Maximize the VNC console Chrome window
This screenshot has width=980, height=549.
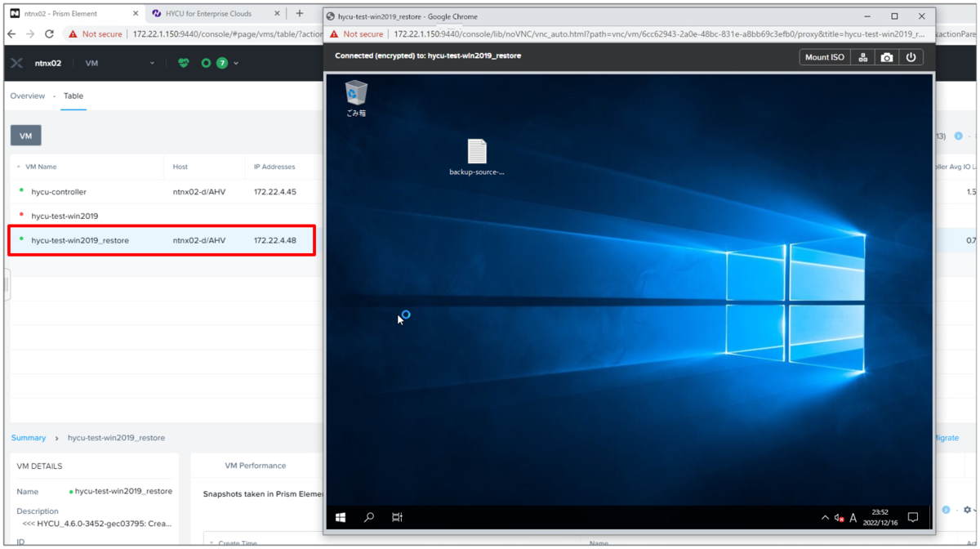[x=894, y=16]
